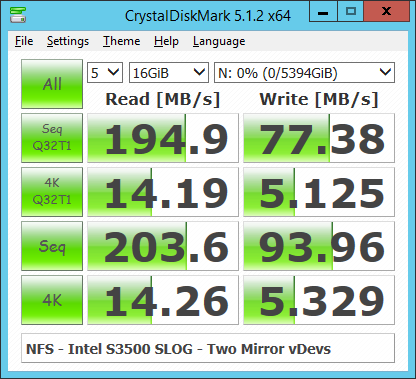Click the 77.38 sequential Q32T1 write result
Image resolution: width=416 pixels, height=379 pixels.
319,138
